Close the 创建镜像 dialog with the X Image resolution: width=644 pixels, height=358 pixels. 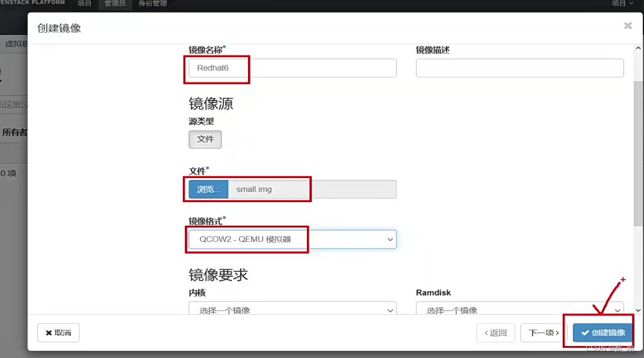pos(628,26)
